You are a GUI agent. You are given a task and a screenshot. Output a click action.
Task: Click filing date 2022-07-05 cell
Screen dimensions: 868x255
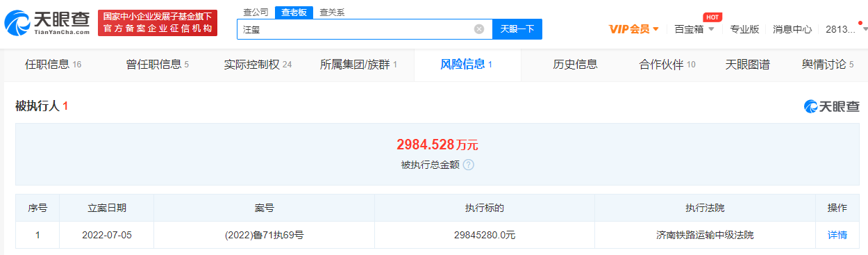tap(107, 235)
